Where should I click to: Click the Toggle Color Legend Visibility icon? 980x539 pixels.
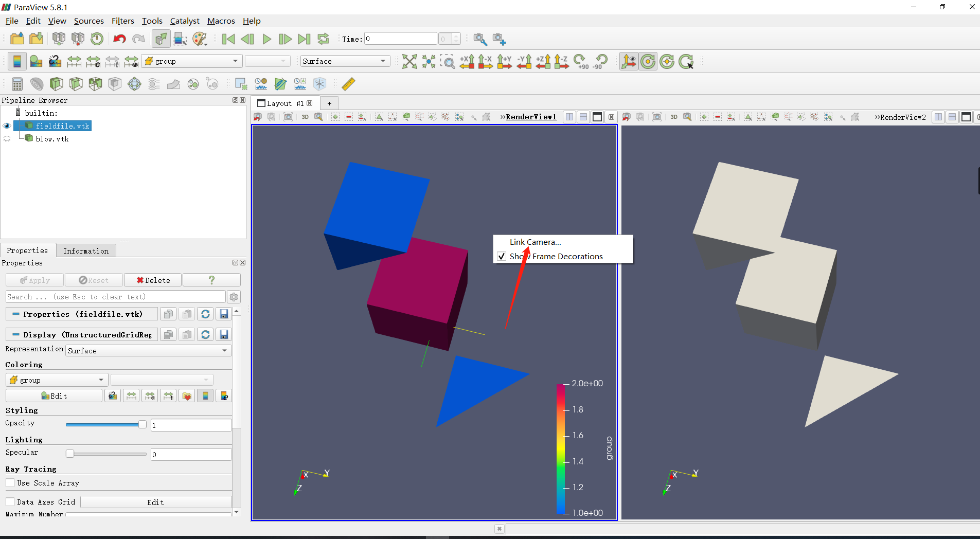(17, 61)
